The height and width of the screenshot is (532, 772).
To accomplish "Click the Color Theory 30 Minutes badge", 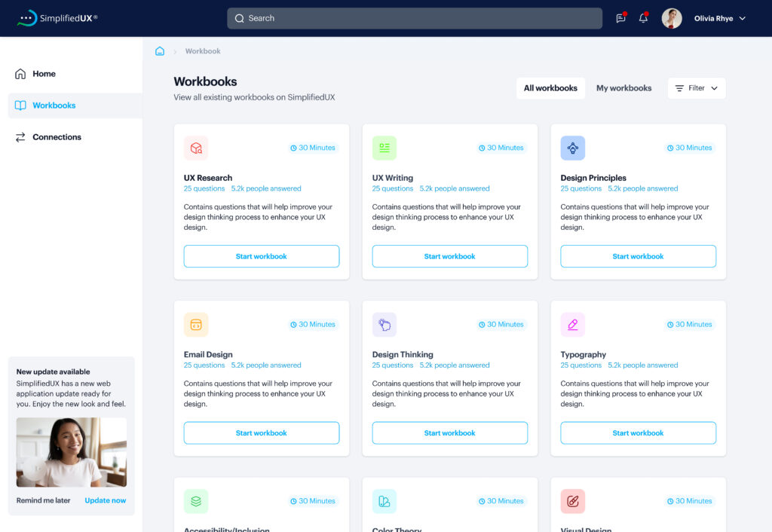I will point(501,501).
